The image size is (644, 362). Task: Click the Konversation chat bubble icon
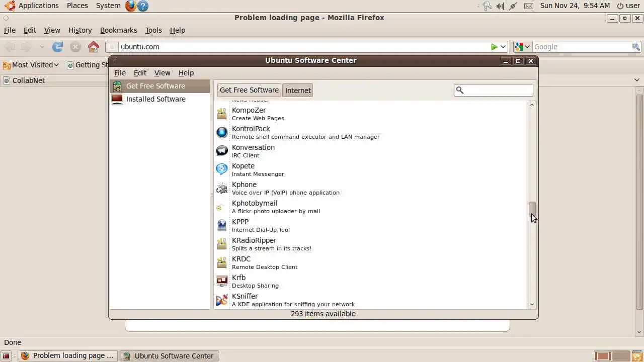222,151
